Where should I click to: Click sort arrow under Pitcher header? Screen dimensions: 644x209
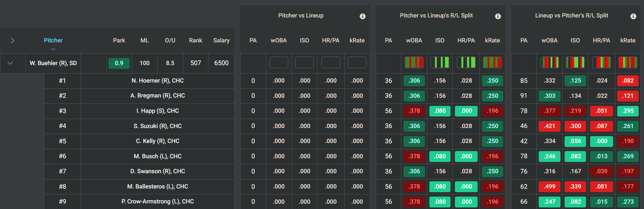(x=53, y=49)
